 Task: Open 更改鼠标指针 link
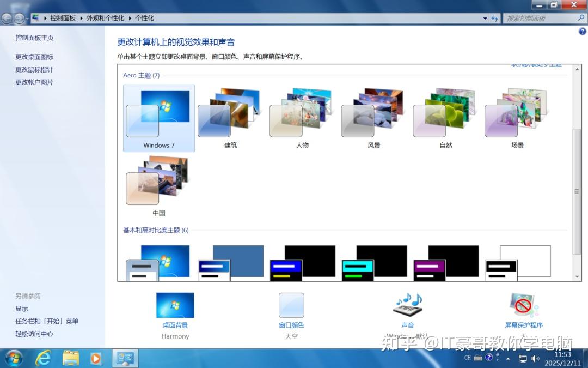[34, 69]
